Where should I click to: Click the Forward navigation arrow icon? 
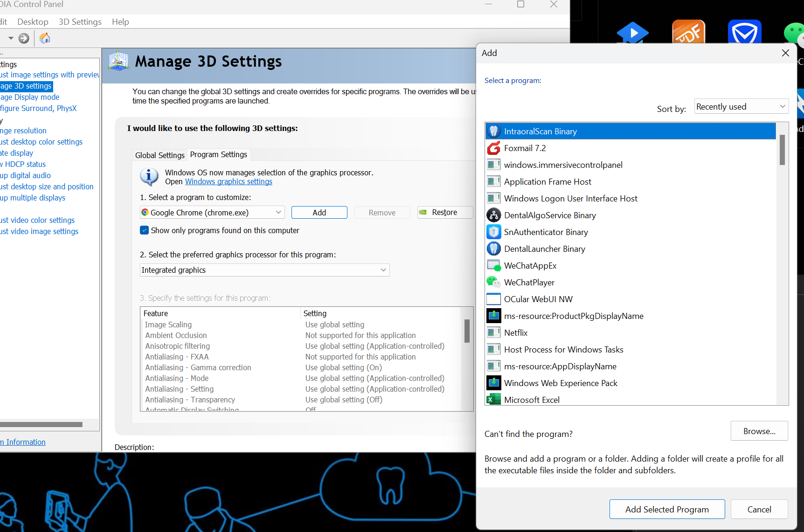tap(24, 38)
